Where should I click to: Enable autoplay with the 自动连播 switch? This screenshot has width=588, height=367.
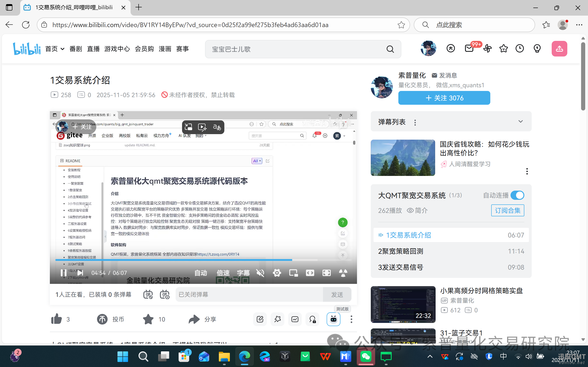tap(518, 195)
